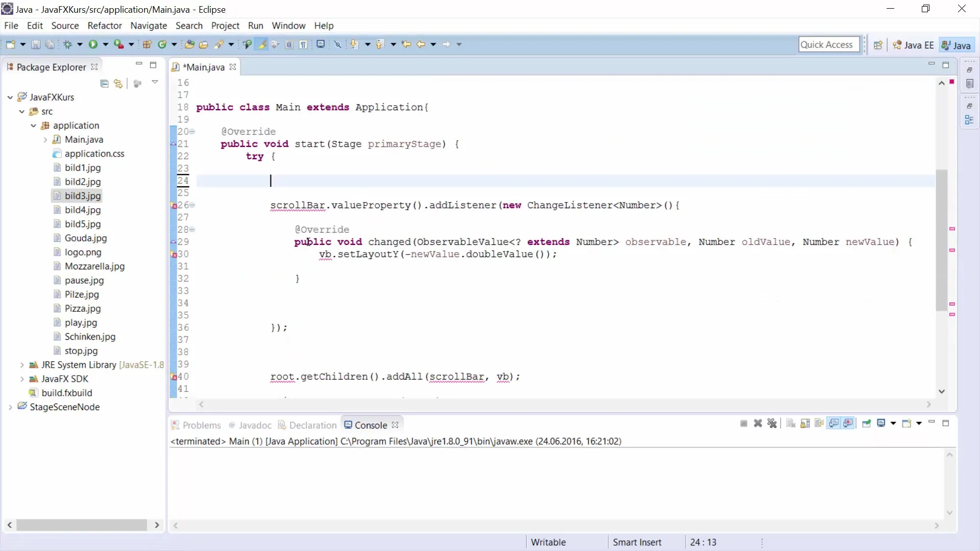The width and height of the screenshot is (980, 551).
Task: Click the Run Last Tool (external tools) icon
Action: point(118,44)
